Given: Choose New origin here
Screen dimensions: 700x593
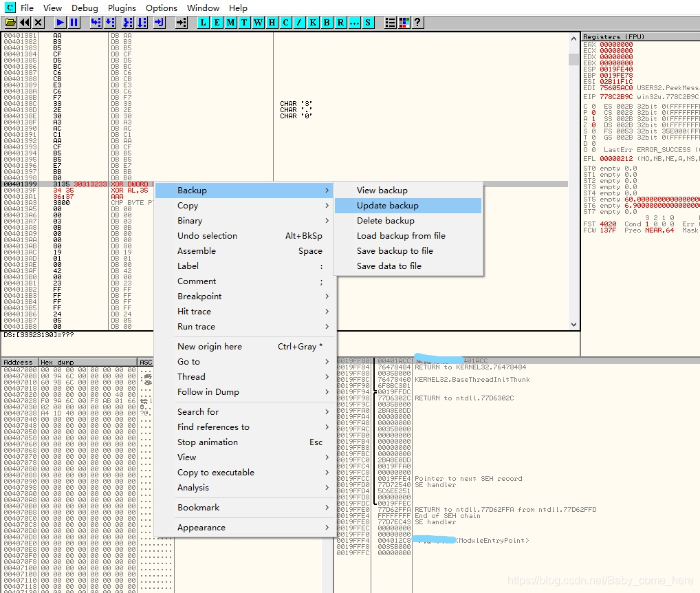Looking at the screenshot, I should pos(245,347).
